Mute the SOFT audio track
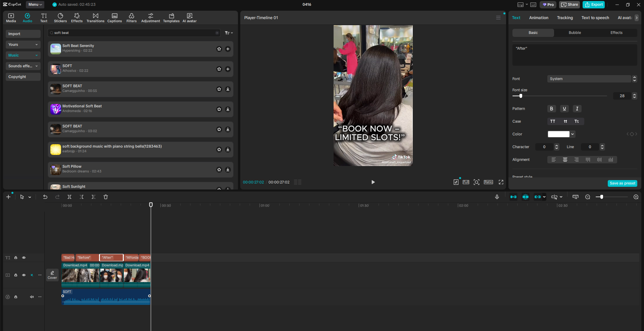This screenshot has height=331, width=644. (x=32, y=297)
